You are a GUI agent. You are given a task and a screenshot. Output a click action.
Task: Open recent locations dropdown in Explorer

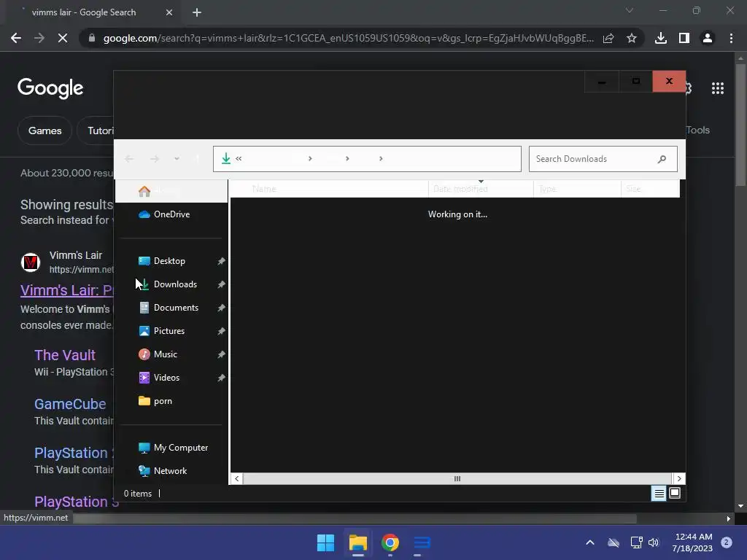coord(177,158)
